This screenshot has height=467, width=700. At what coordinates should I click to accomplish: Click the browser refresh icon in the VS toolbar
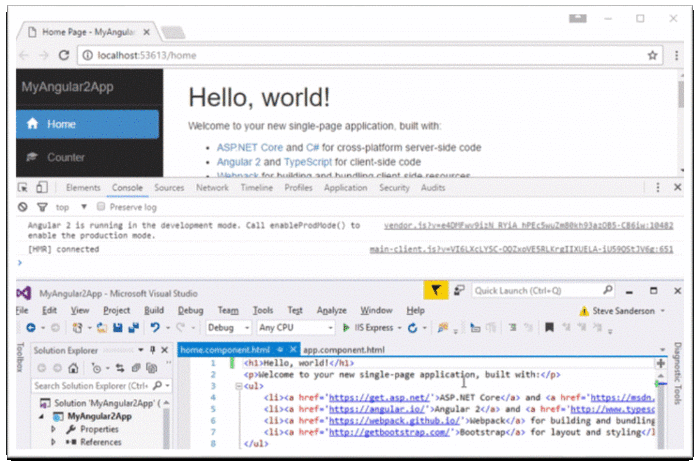(x=412, y=328)
